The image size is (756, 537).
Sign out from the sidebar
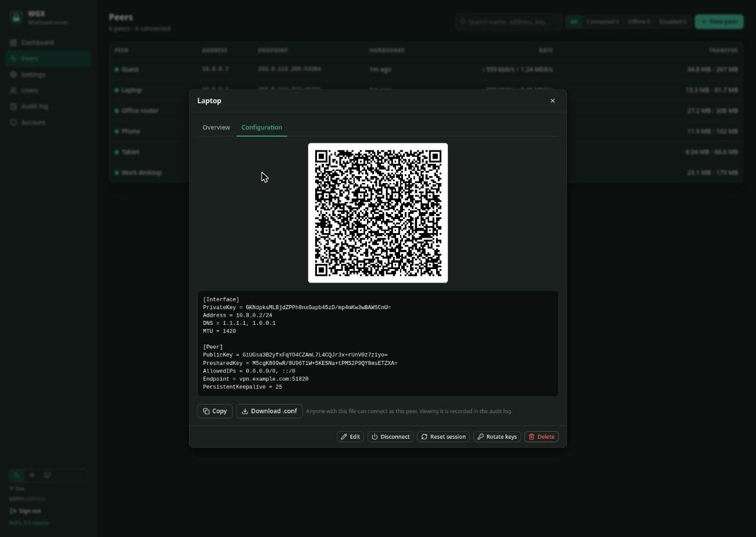point(26,511)
